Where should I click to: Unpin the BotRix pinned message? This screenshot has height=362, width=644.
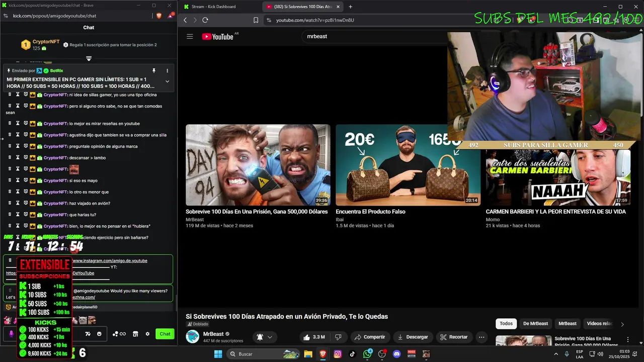154,71
